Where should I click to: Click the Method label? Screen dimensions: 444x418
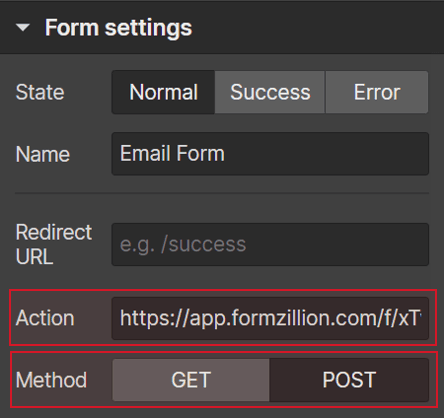pos(51,380)
